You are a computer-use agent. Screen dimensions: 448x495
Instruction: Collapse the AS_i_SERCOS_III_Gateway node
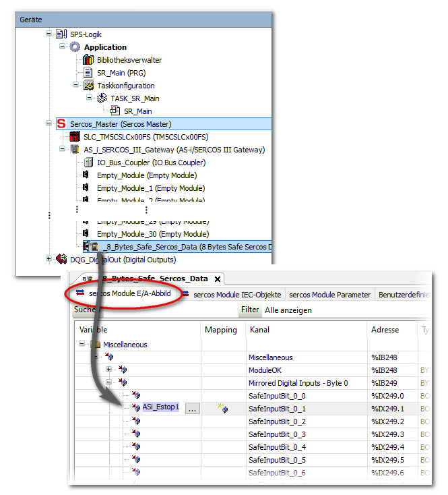[x=62, y=150]
